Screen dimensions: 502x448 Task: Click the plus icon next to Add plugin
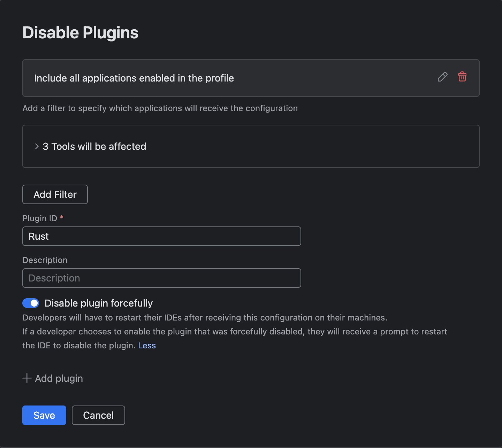[27, 378]
